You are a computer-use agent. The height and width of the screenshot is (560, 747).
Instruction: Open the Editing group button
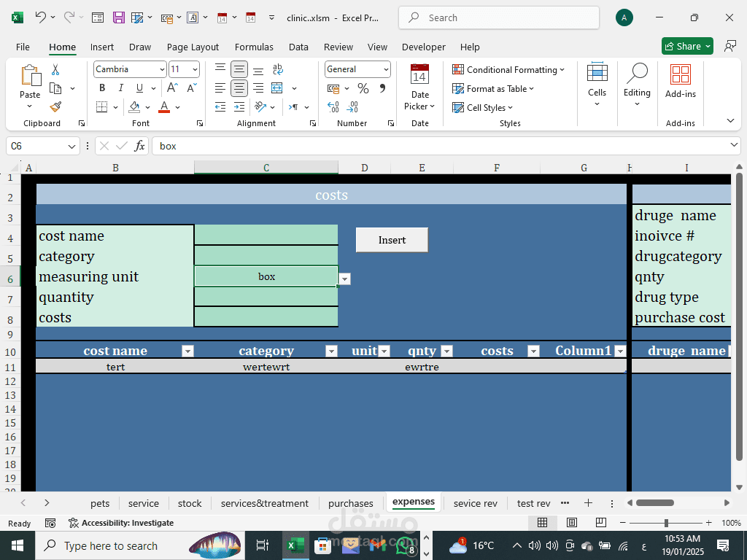[637, 85]
